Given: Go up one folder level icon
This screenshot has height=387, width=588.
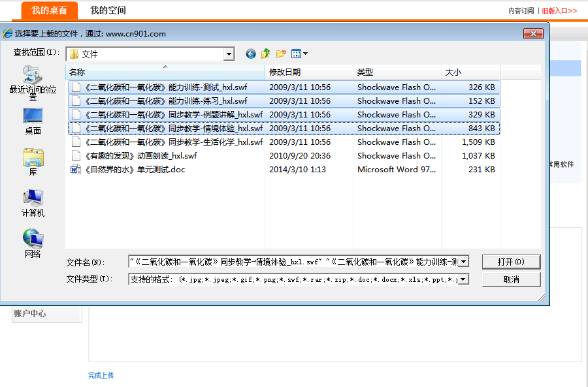Looking at the screenshot, I should 266,54.
